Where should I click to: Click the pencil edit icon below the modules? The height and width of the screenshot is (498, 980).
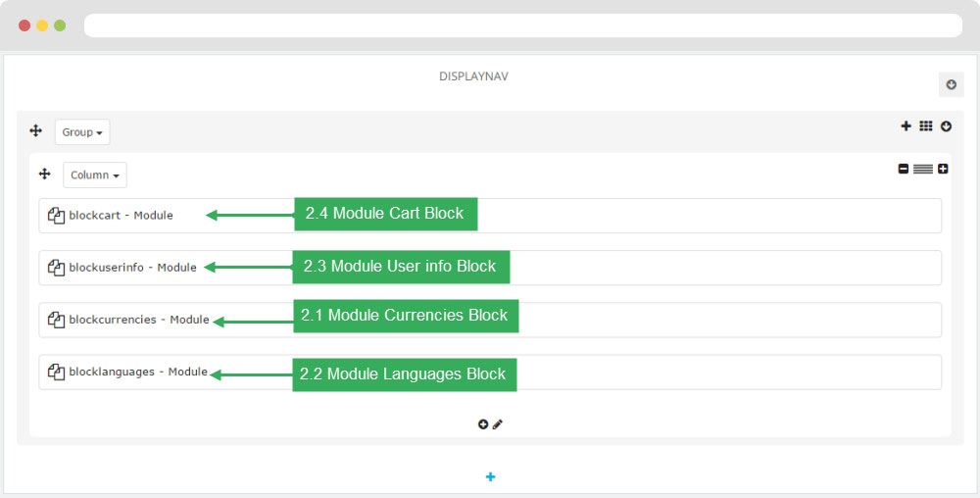click(498, 424)
